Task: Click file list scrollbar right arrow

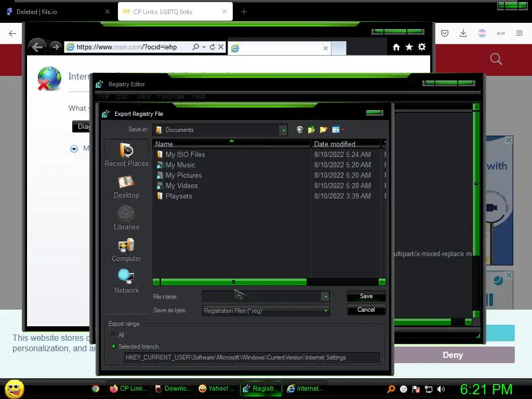Action: 382,282
